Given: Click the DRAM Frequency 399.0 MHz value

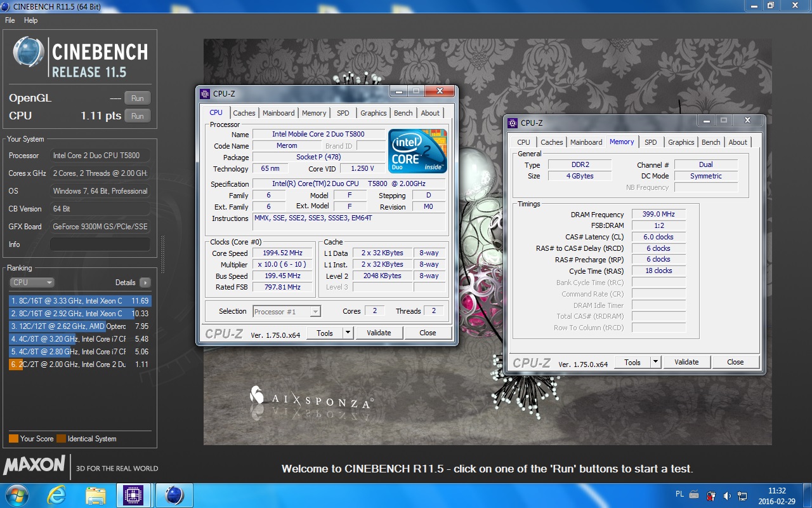Looking at the screenshot, I should click(x=658, y=215).
